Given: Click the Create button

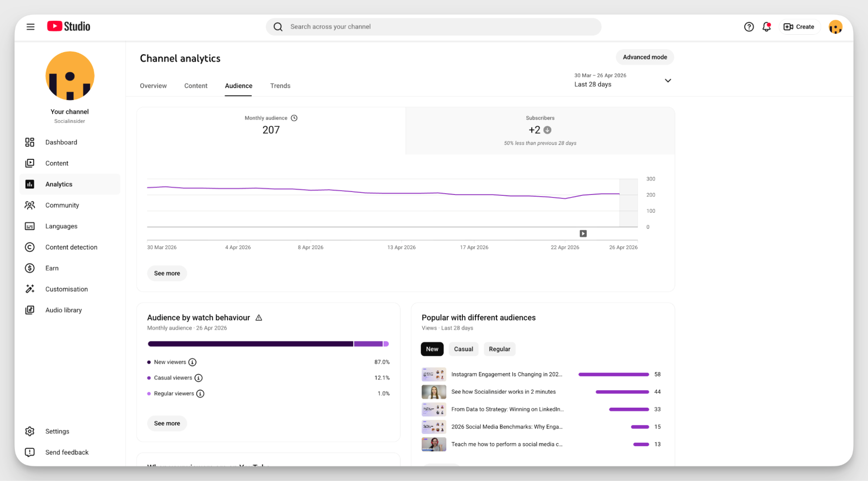Looking at the screenshot, I should click(x=799, y=27).
